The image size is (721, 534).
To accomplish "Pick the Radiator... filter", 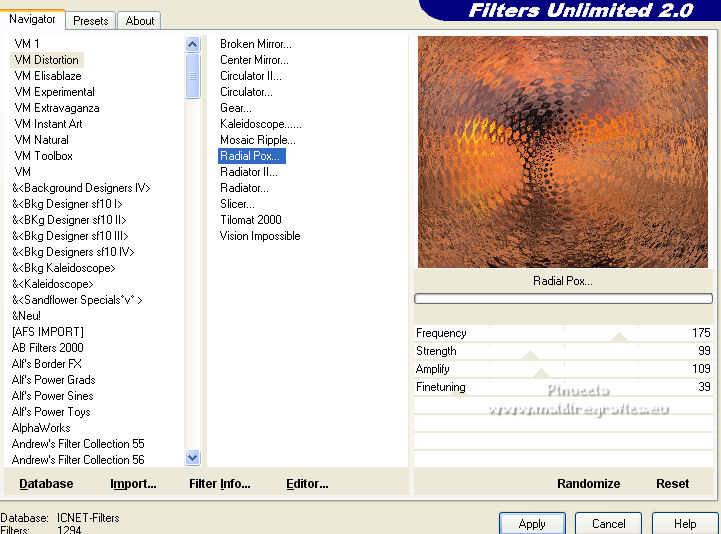I will point(244,188).
